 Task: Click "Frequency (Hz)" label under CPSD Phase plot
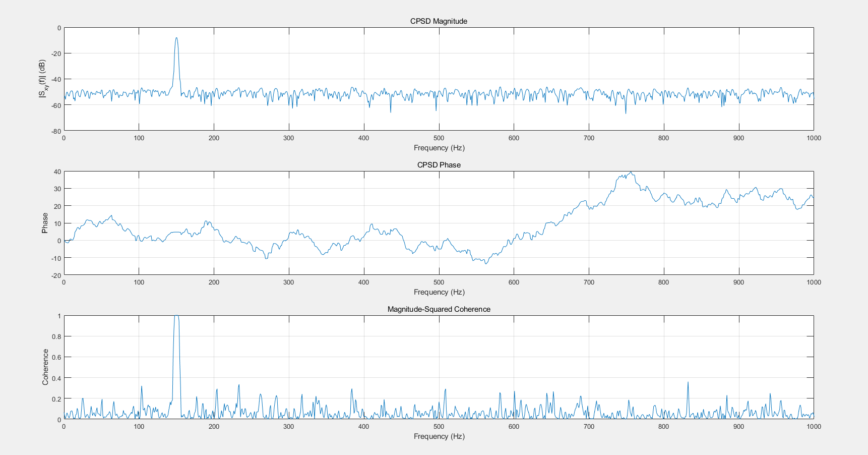click(x=439, y=292)
